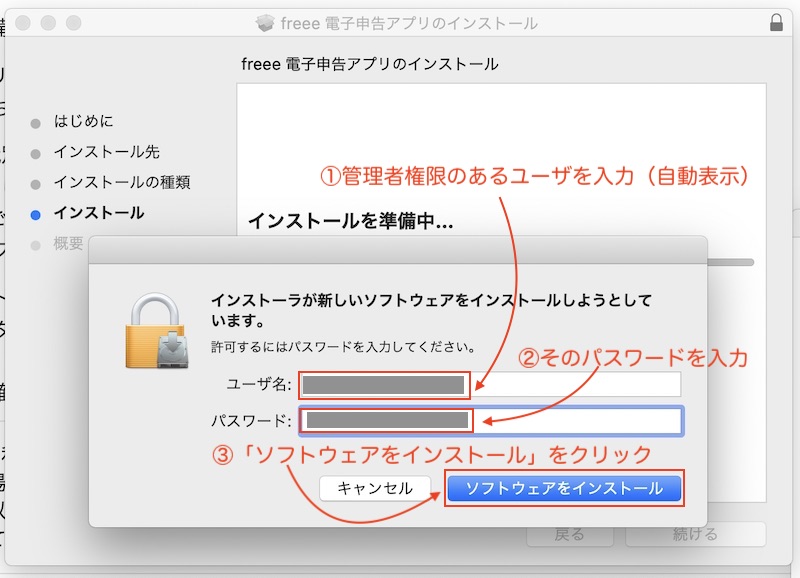Minimize the installer window

tap(50, 22)
